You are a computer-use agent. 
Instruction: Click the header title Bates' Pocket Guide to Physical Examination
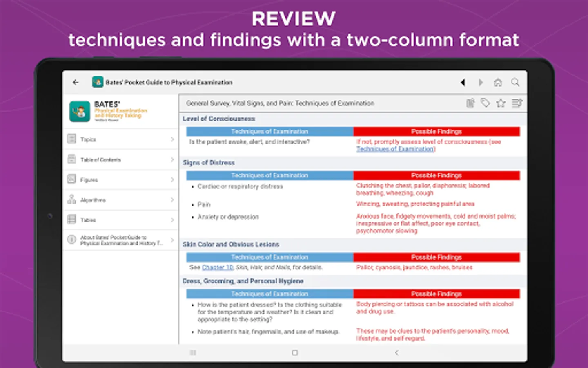pyautogui.click(x=169, y=82)
